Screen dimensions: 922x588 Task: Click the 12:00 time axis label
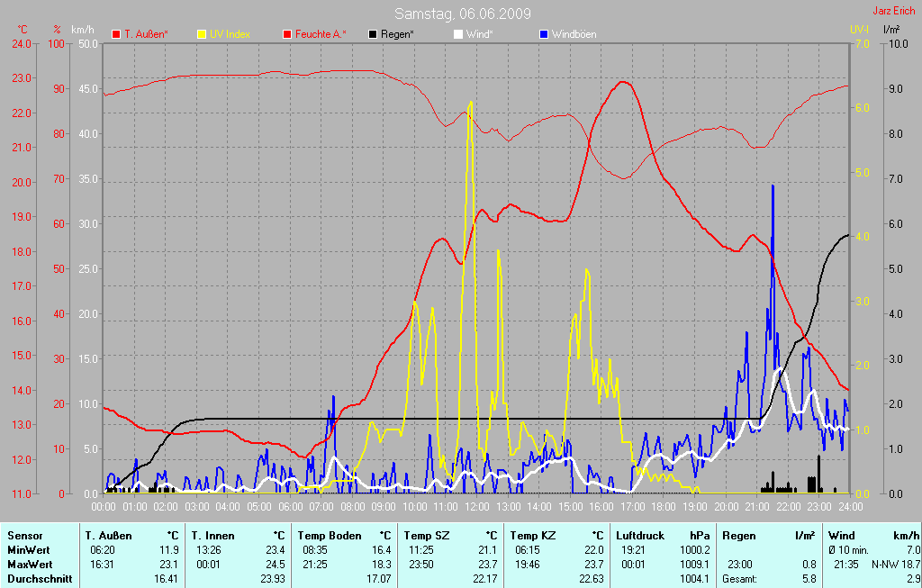(476, 507)
